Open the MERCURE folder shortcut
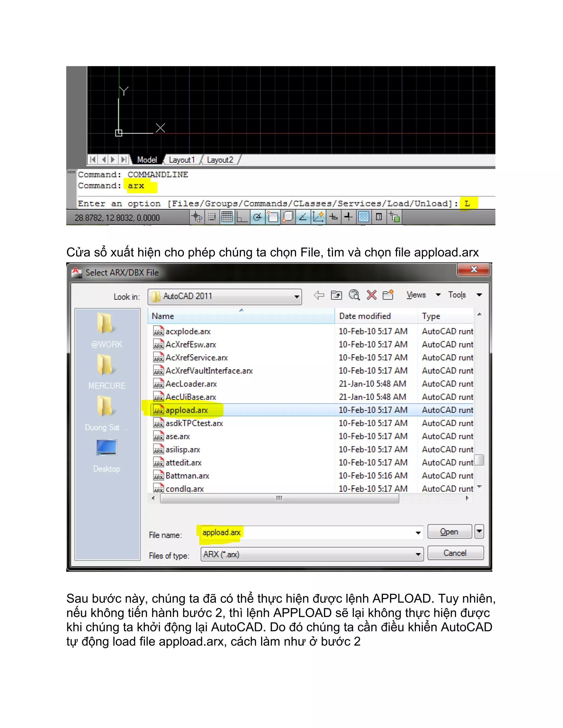The width and height of the screenshot is (563, 728). point(107,372)
